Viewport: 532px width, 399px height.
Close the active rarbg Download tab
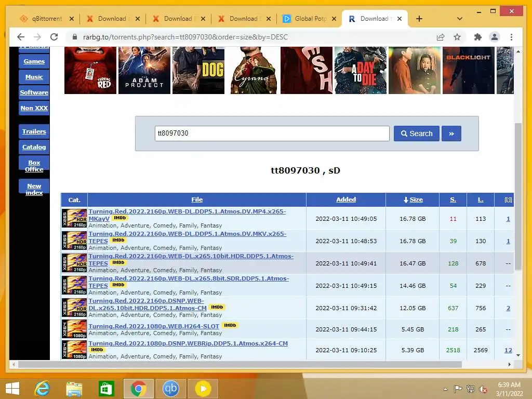click(400, 19)
